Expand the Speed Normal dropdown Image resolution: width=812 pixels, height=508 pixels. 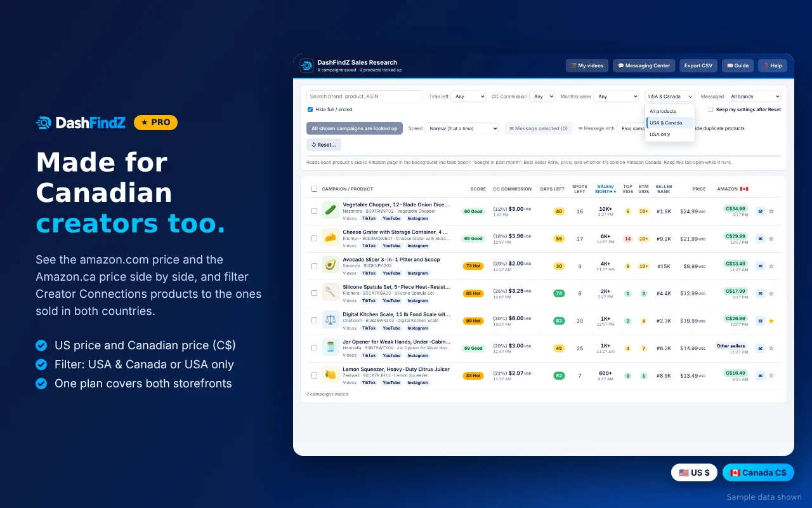(x=462, y=128)
